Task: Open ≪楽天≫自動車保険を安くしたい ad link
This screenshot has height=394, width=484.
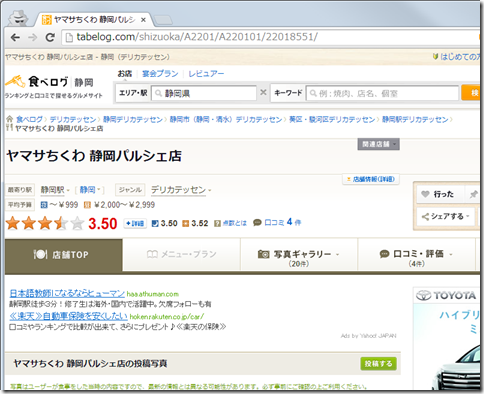Action: (68, 316)
